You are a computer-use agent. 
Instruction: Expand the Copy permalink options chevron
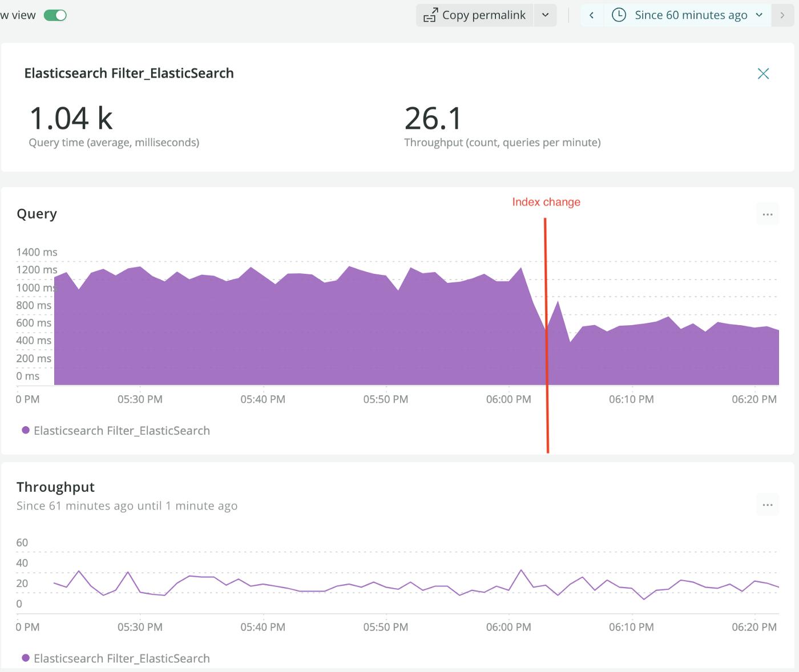click(545, 15)
